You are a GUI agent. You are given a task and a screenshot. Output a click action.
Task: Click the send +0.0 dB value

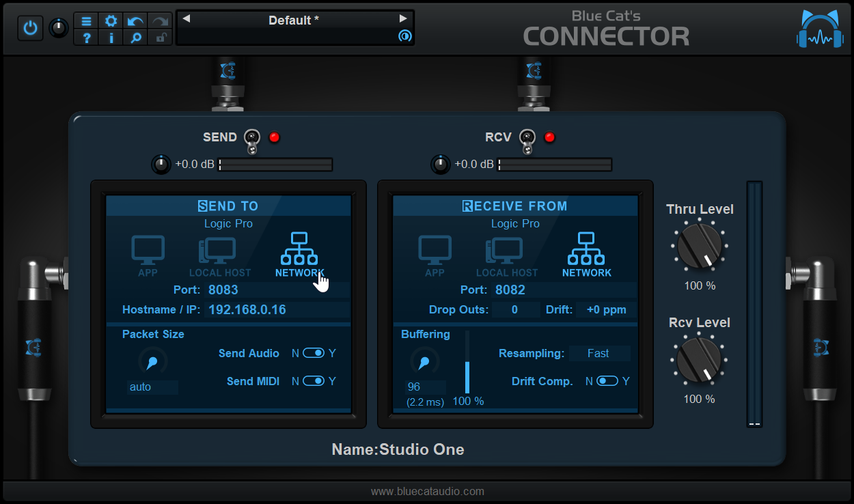click(x=195, y=165)
